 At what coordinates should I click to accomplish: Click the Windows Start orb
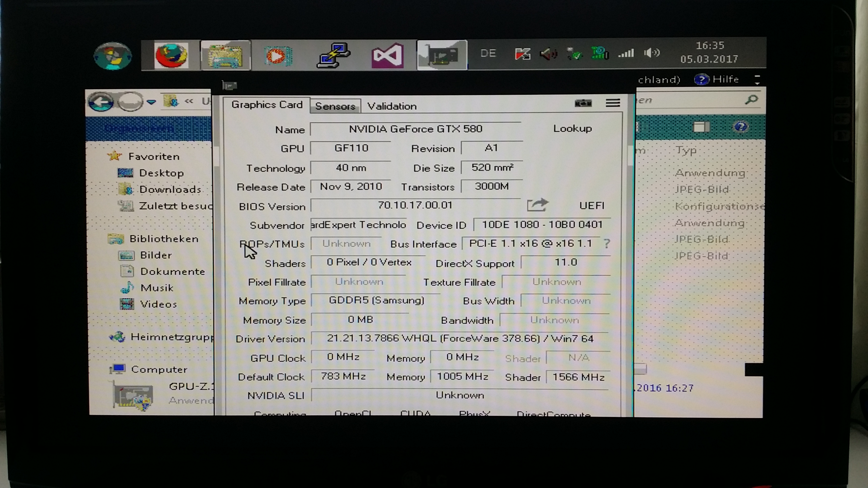(x=112, y=56)
